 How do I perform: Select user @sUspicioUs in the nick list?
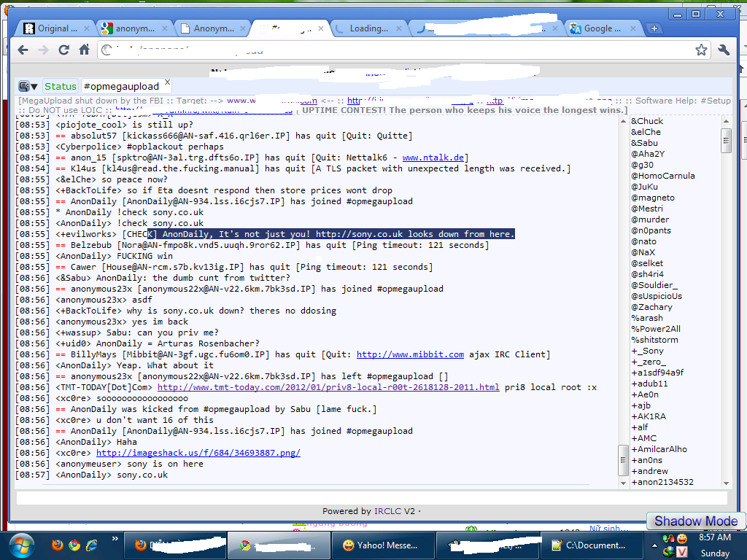click(x=657, y=296)
